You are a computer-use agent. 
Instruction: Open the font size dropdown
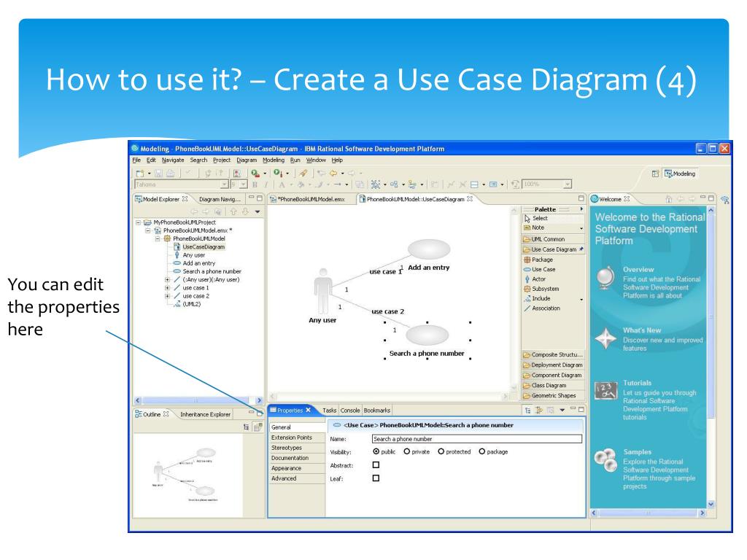[x=244, y=184]
